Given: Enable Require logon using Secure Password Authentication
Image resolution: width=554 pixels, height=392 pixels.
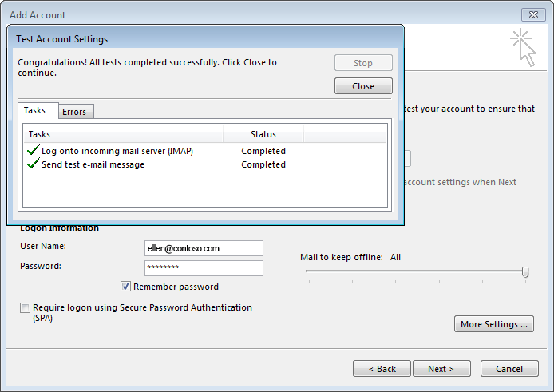Looking at the screenshot, I should pyautogui.click(x=25, y=307).
